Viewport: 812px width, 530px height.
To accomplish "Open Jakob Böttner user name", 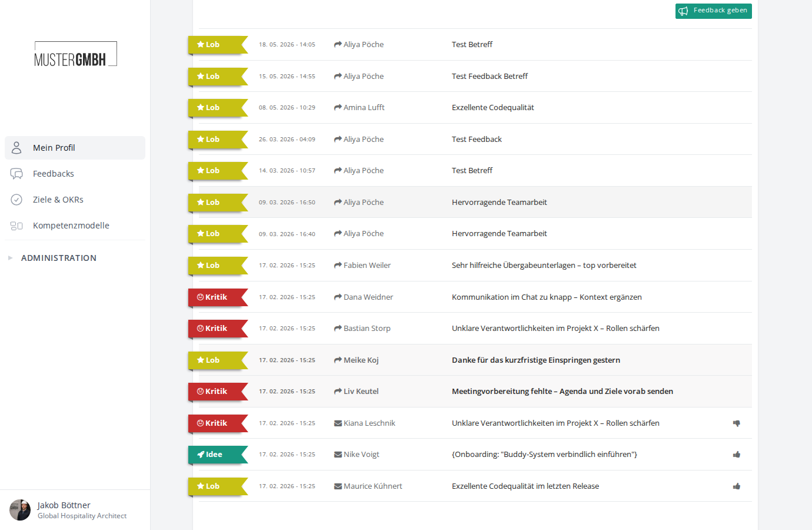I will 64,505.
